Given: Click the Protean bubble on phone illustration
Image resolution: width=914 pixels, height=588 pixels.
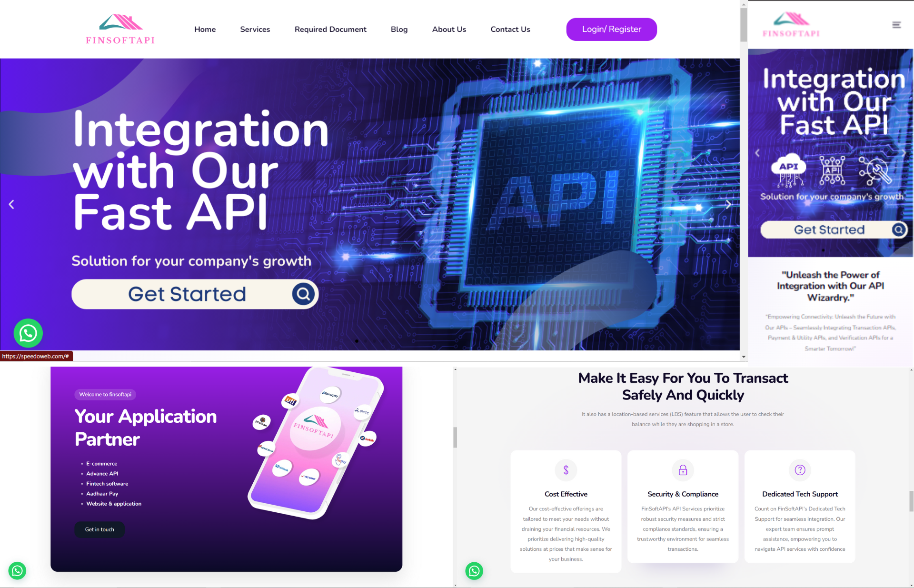Looking at the screenshot, I should click(261, 422).
